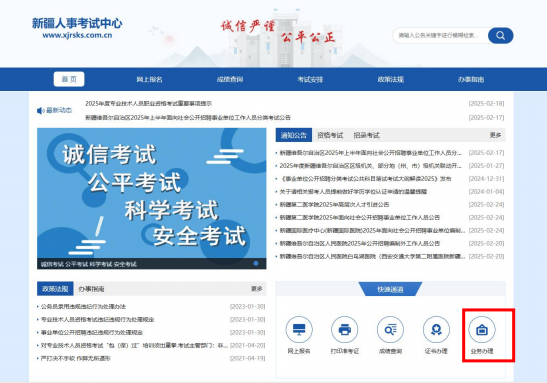
Task: Open 办事指南 in the top navigation bar
Action: point(471,80)
